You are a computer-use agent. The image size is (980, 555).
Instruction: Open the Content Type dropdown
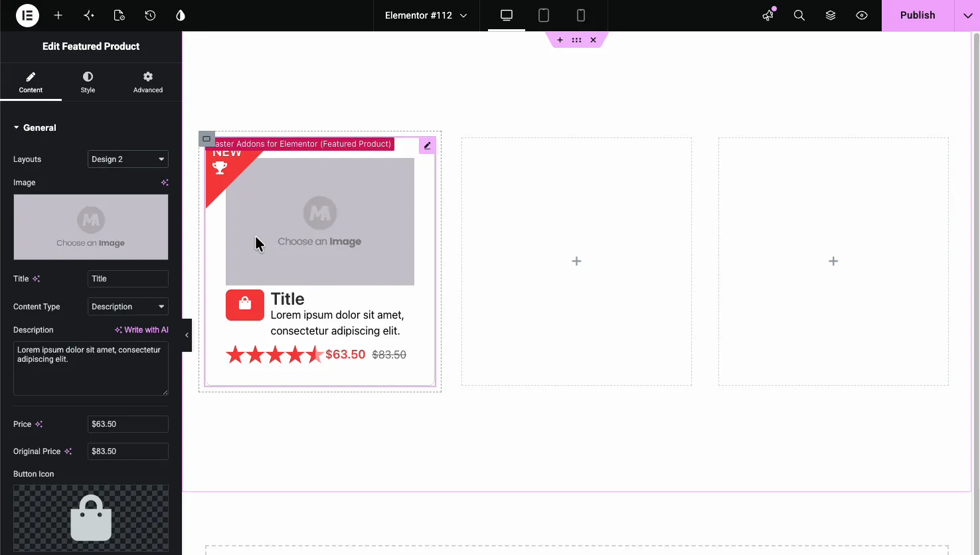click(x=128, y=307)
